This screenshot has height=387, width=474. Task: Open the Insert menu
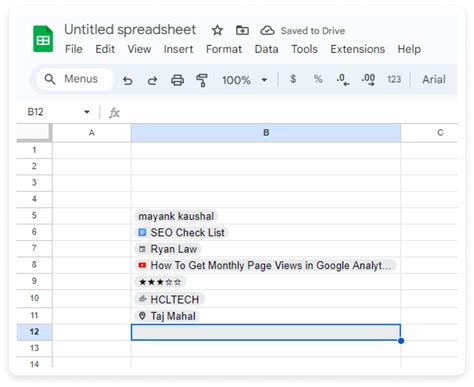click(178, 49)
